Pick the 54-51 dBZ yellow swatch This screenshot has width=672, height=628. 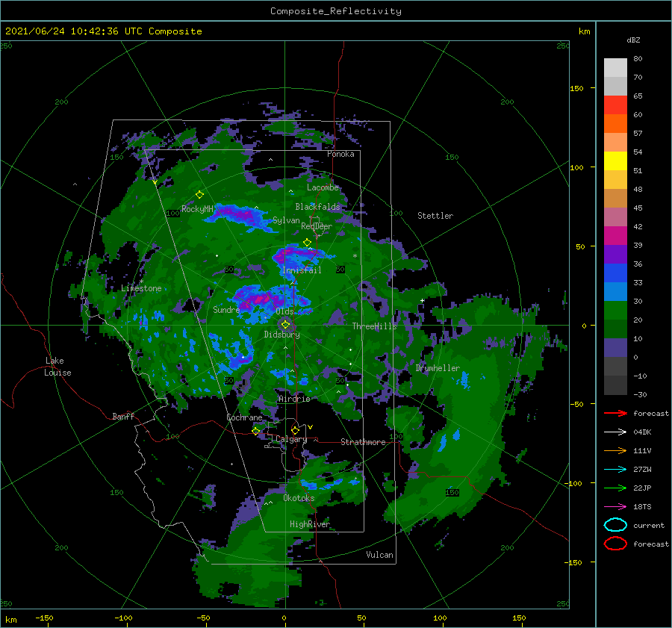coord(615,161)
